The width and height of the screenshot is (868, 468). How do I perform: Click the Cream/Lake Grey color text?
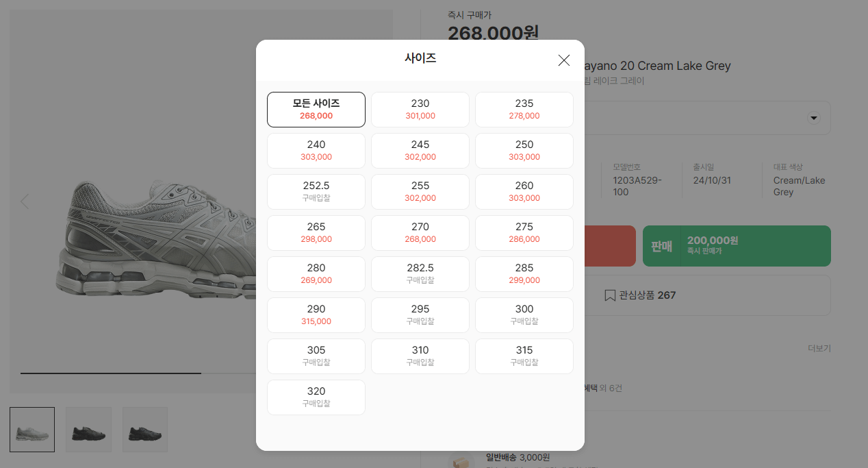[x=799, y=186]
